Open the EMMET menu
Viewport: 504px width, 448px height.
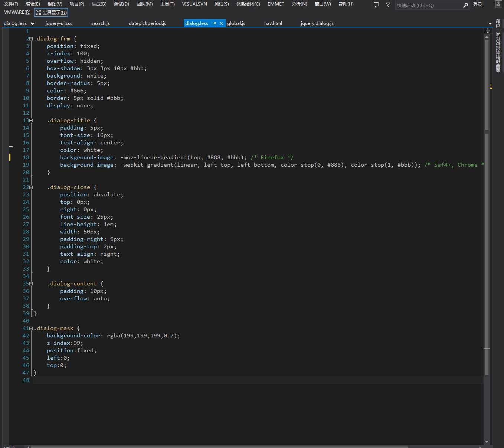(x=276, y=4)
